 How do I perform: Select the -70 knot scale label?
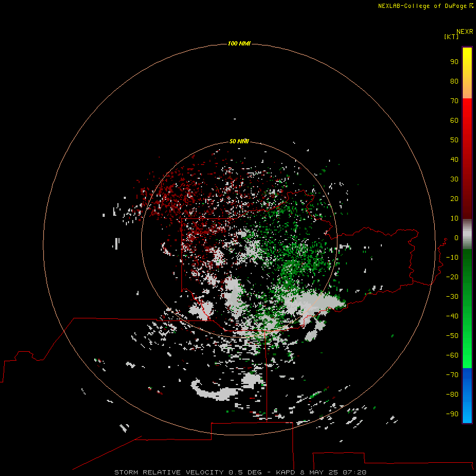coord(452,375)
